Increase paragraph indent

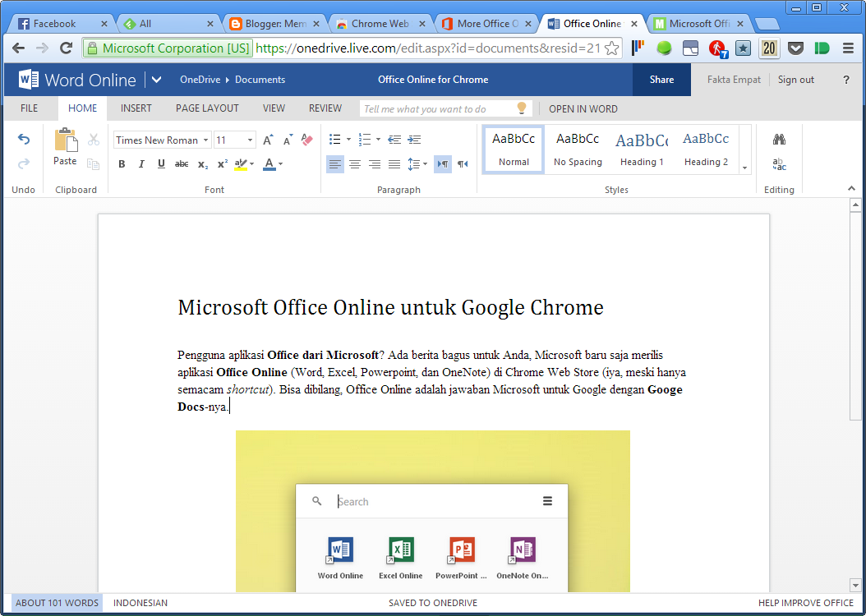point(413,140)
